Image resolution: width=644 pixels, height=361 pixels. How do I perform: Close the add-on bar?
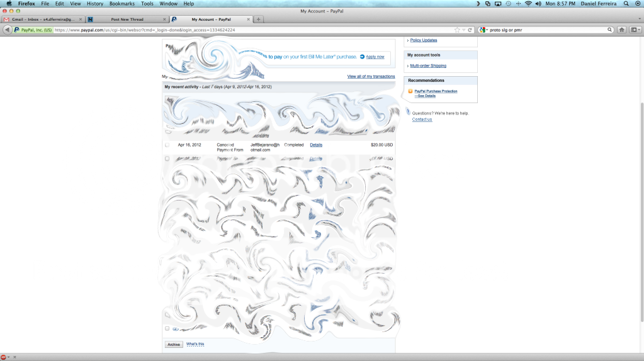coord(14,357)
